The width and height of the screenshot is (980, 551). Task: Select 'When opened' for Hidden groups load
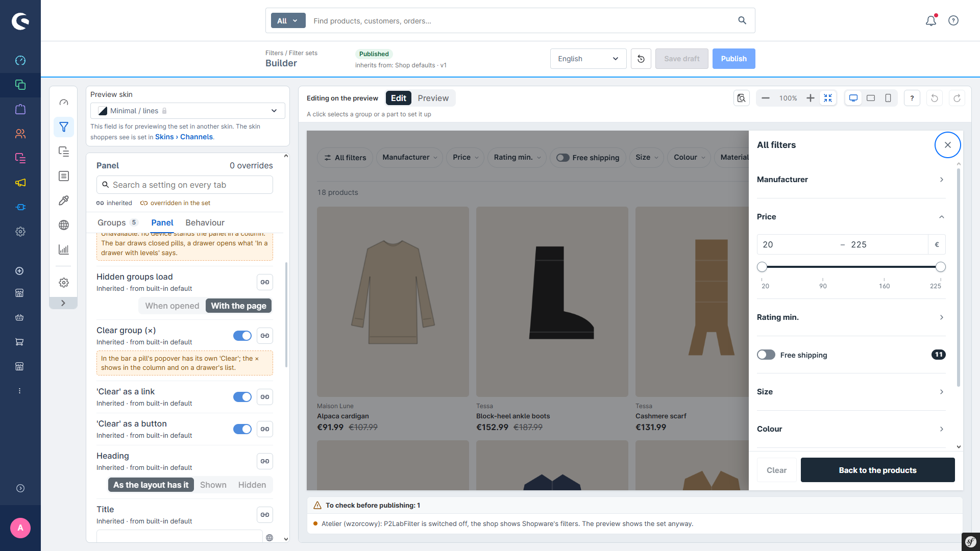point(172,306)
